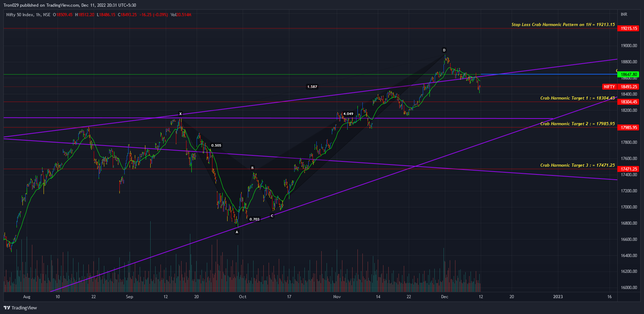Select the 2023 label on the time axis

[x=558, y=297]
